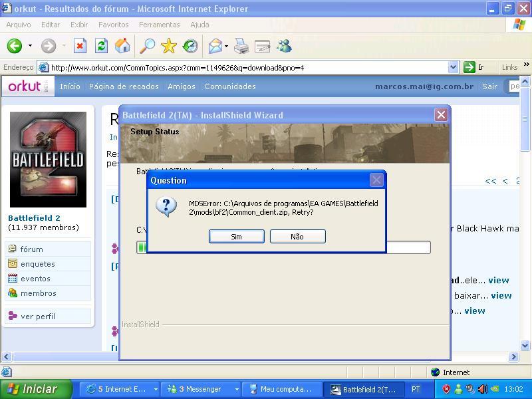This screenshot has height=399, width=532.
Task: Click the ver perfil purple icon
Action: pyautogui.click(x=12, y=316)
